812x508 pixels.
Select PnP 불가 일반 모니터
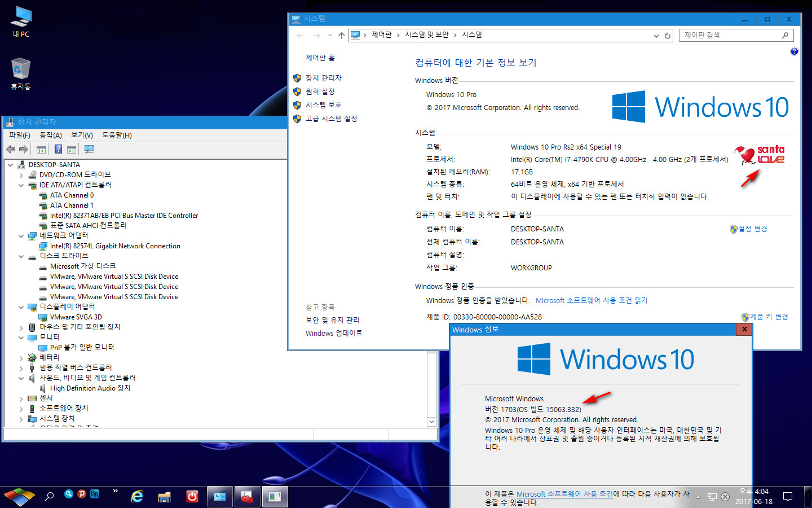click(82, 348)
